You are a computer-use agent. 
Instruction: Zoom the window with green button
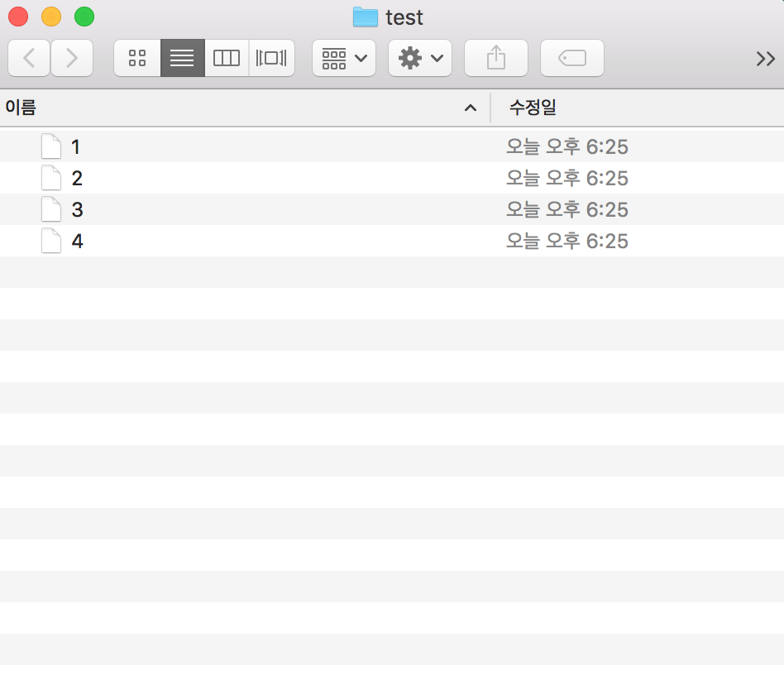[x=84, y=17]
